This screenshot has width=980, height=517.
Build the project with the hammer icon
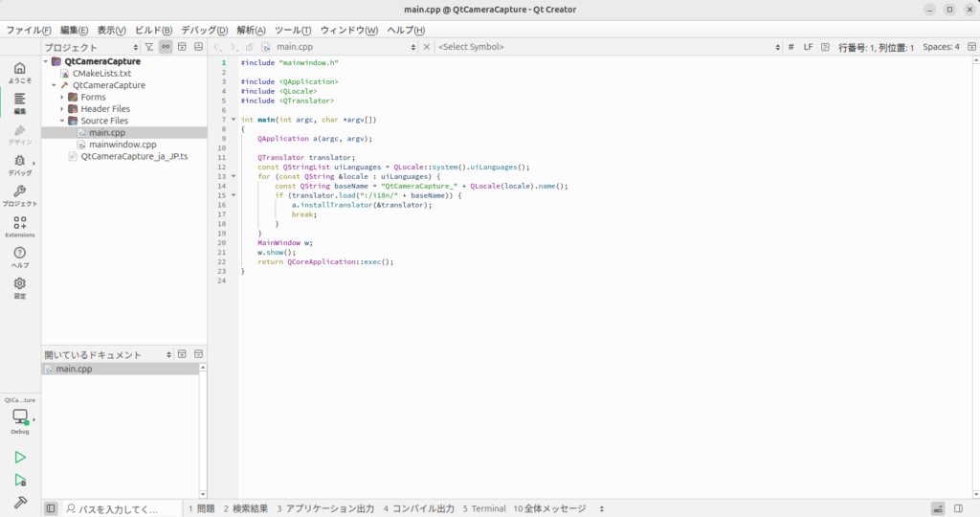click(20, 503)
